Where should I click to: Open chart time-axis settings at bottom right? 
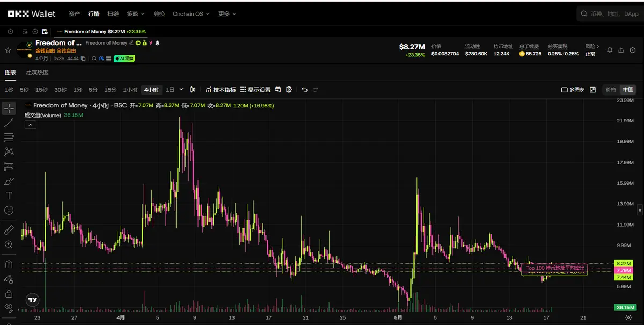(628, 317)
